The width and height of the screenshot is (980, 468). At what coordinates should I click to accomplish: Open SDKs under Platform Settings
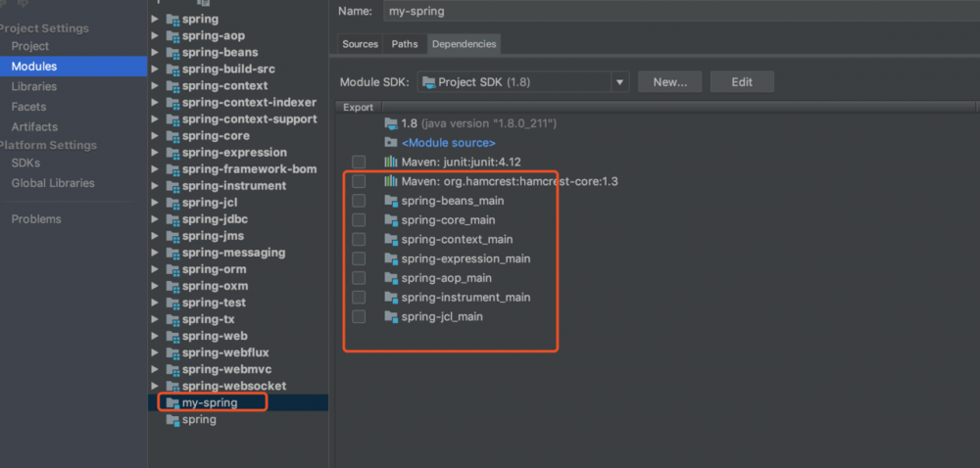point(25,163)
